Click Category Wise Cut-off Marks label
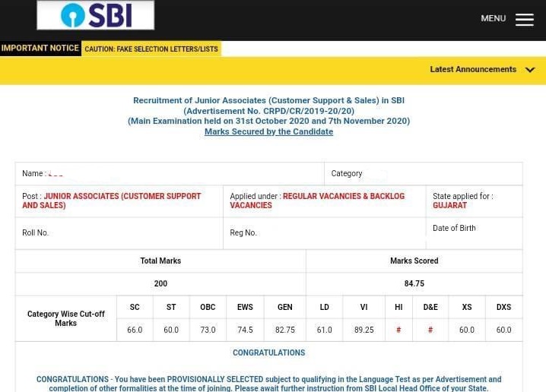Image resolution: width=546 pixels, height=392 pixels. pyautogui.click(x=66, y=318)
